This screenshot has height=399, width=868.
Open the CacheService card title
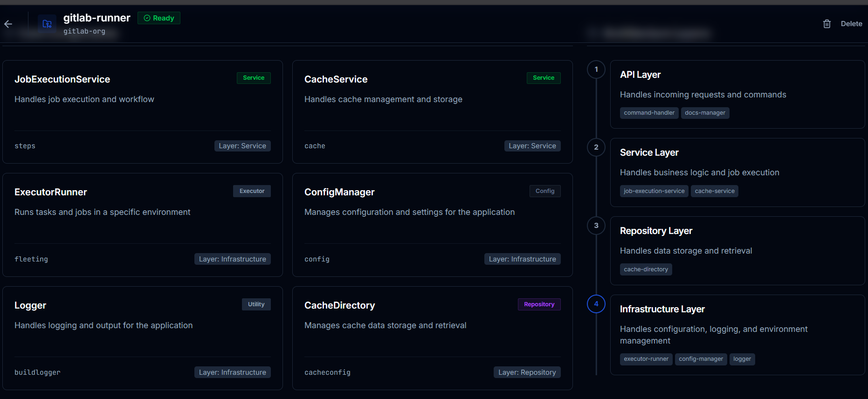336,79
